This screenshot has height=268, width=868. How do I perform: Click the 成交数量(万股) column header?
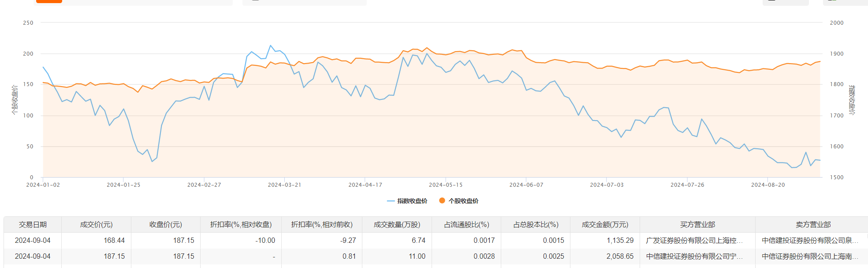click(397, 225)
